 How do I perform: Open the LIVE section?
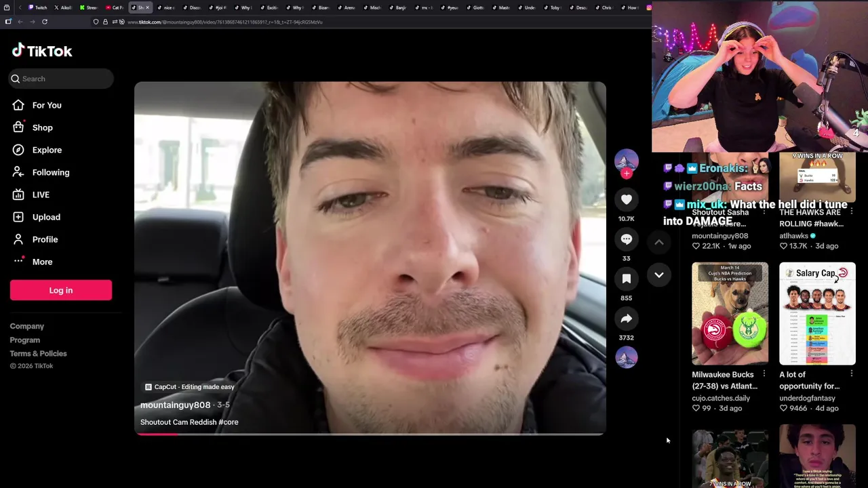(41, 195)
